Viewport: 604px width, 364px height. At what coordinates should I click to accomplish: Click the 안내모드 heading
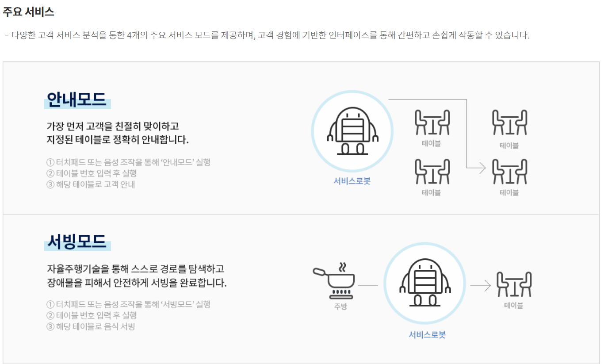(77, 100)
